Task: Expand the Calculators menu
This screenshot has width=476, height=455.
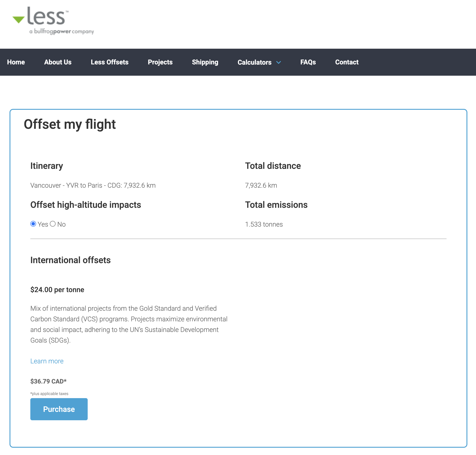Action: 259,62
